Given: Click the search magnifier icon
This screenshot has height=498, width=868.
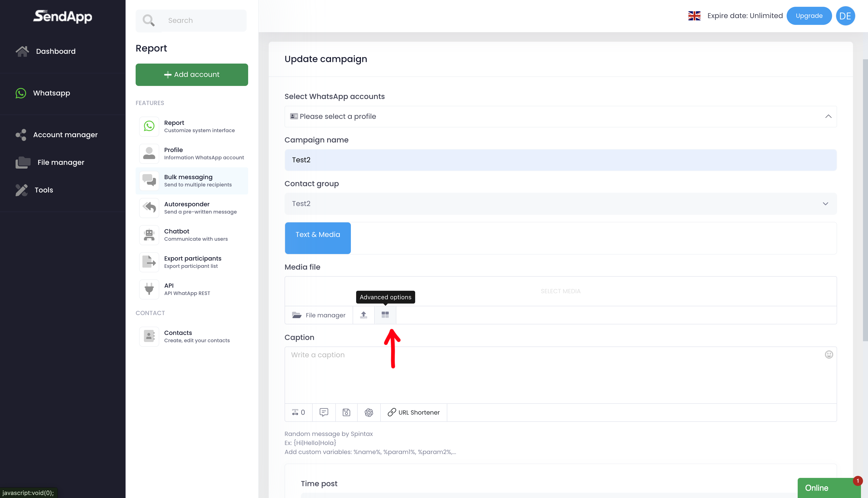Looking at the screenshot, I should [148, 21].
